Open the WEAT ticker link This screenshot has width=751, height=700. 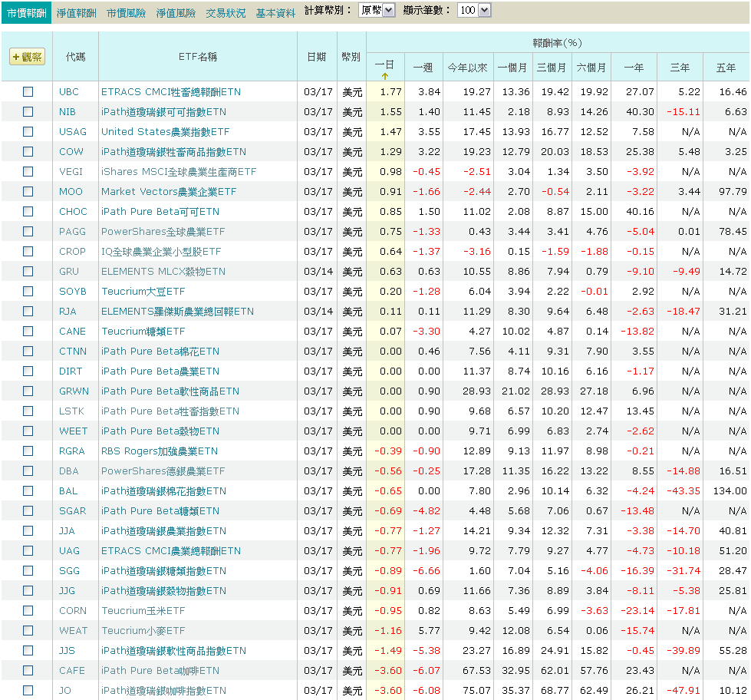coord(74,630)
